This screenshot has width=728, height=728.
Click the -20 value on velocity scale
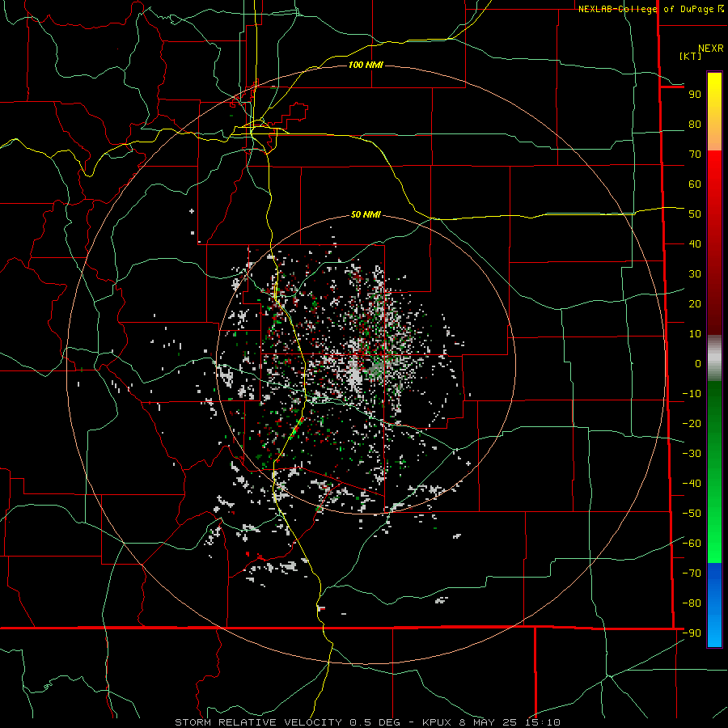tap(692, 424)
